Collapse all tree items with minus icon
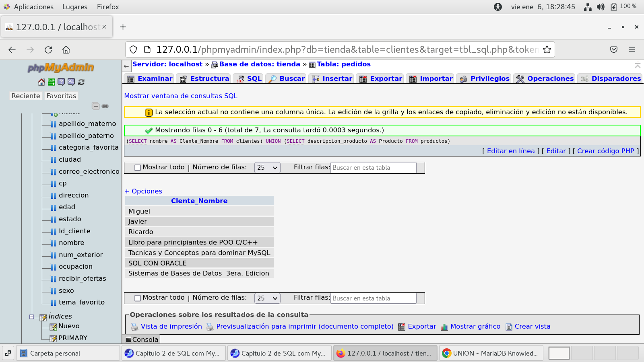Screen dimensions: 644x362 95,106
